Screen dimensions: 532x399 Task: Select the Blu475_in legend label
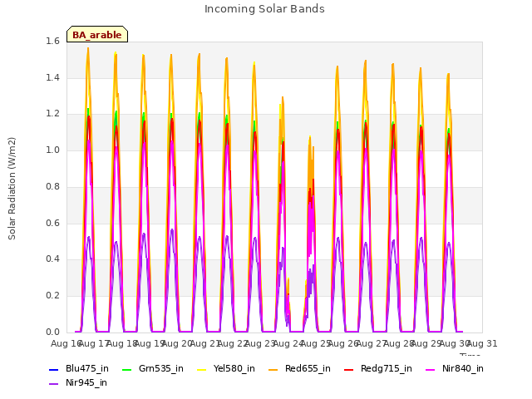pos(87,368)
